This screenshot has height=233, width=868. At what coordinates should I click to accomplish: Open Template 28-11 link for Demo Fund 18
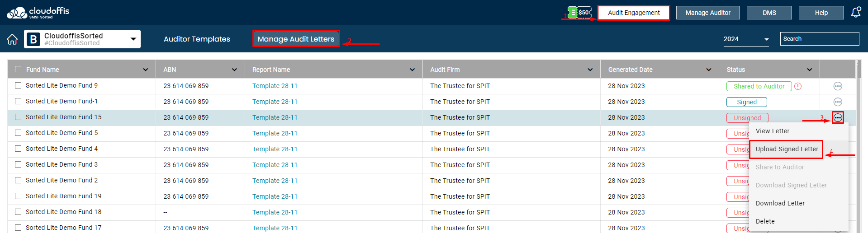pos(275,212)
